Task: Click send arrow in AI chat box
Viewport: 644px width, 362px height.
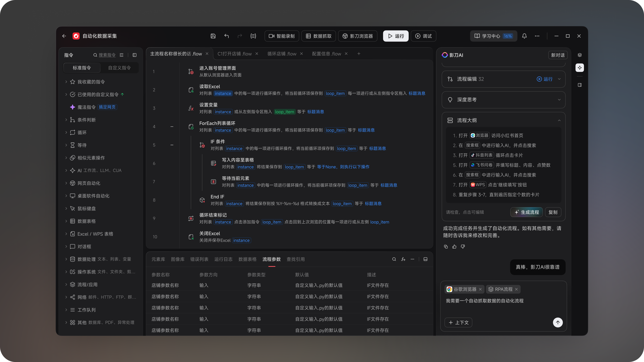Action: point(557,322)
